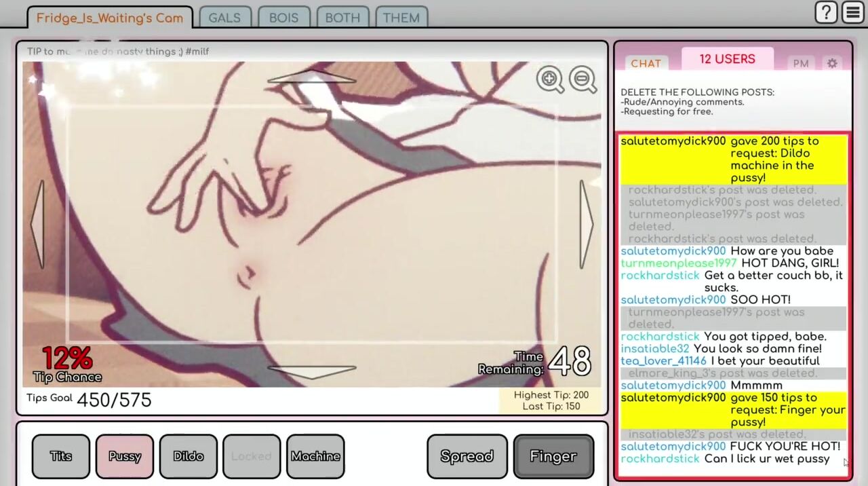Pan camera with the down arrow
This screenshot has width=868, height=486.
coord(311,372)
